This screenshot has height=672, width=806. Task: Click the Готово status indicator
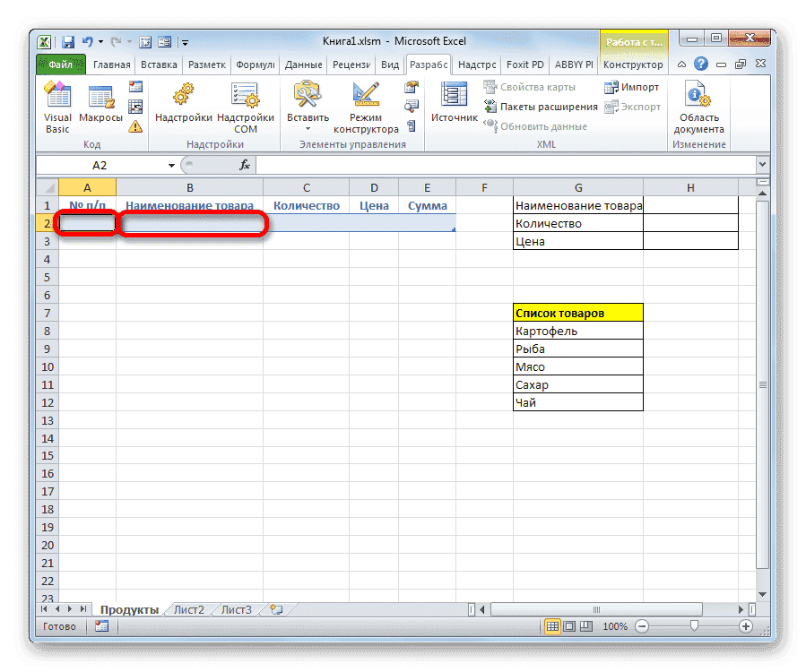(x=58, y=626)
